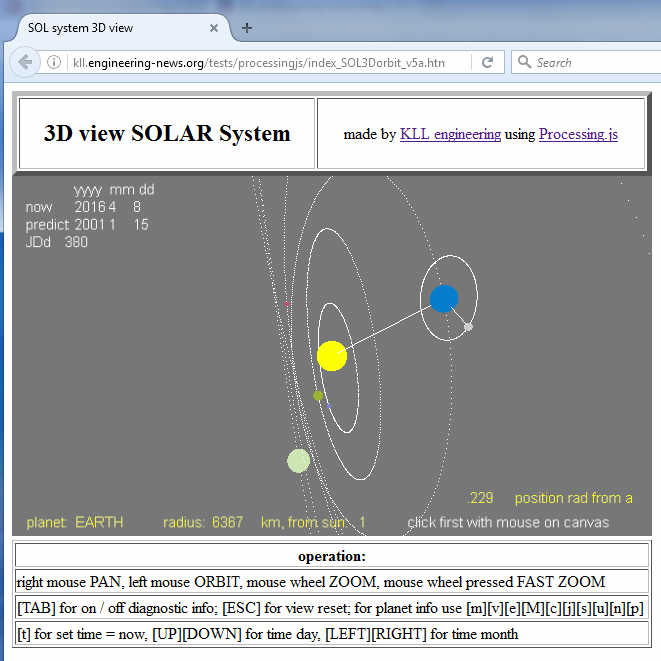
Task: Click the yellow Sun in the canvas
Action: [x=332, y=356]
